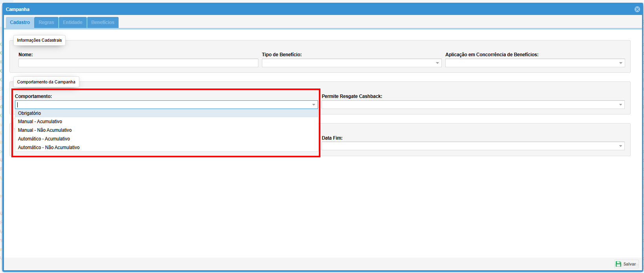The width and height of the screenshot is (644, 273).
Task: Click the Salvar button with floppy disk
Action: [626, 264]
